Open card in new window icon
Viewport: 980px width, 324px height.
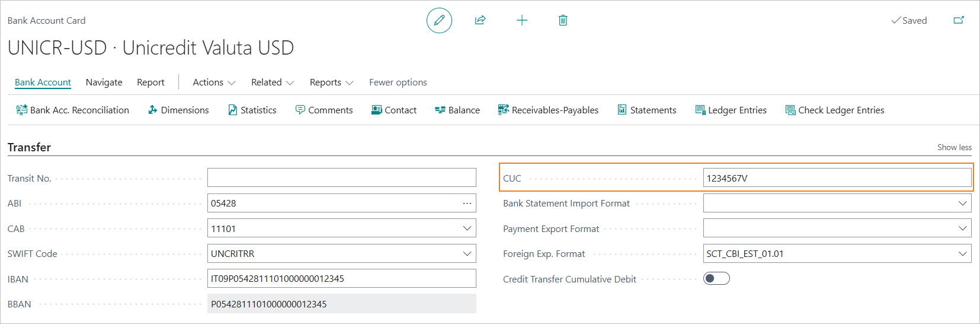[x=959, y=20]
